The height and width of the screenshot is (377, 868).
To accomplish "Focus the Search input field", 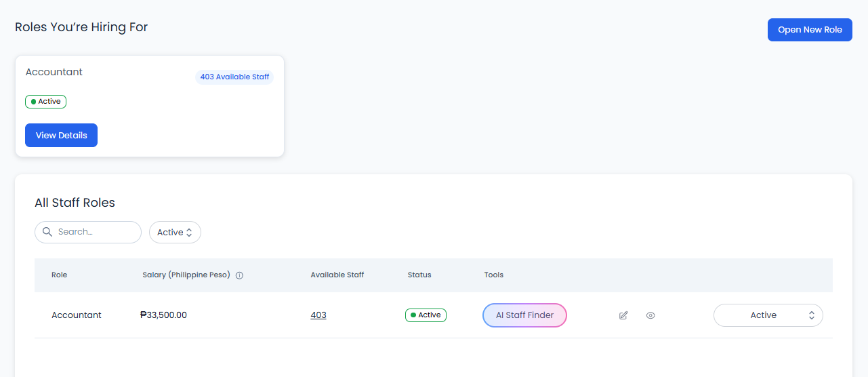I will click(95, 232).
